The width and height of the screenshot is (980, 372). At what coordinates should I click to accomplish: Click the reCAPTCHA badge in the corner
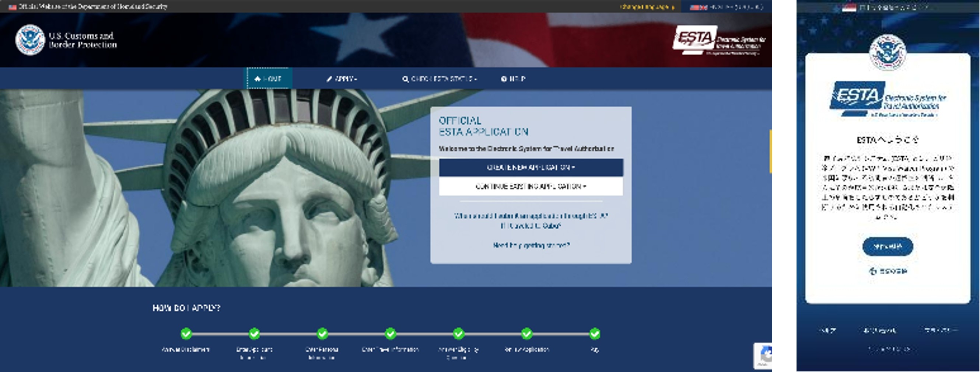[763, 356]
